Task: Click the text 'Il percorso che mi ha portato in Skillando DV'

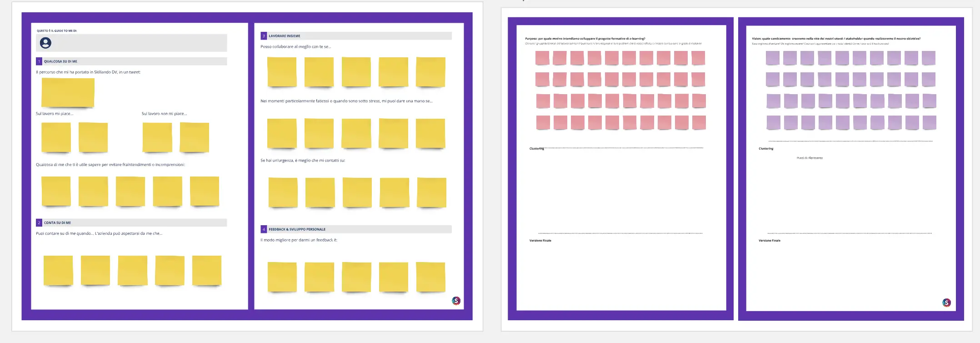Action: pos(76,72)
